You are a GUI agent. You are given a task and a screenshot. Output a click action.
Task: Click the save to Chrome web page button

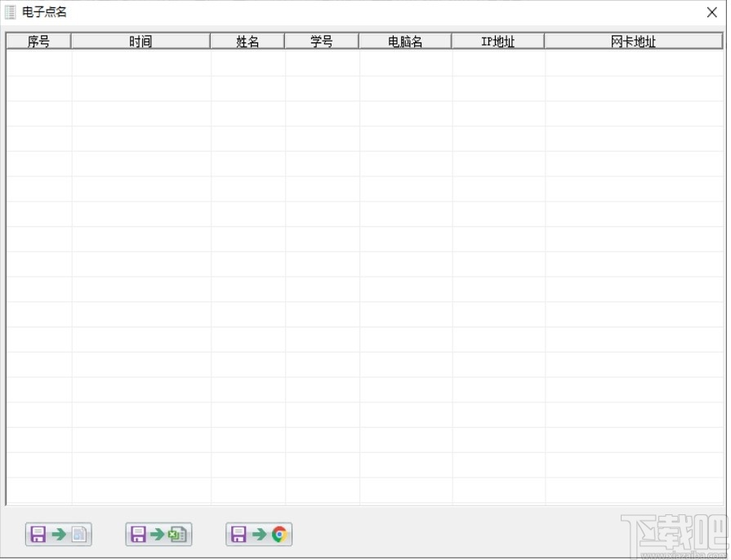click(259, 534)
